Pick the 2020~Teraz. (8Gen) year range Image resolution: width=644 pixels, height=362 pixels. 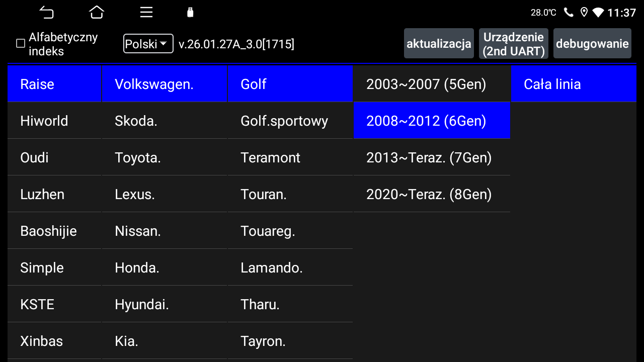(432, 194)
